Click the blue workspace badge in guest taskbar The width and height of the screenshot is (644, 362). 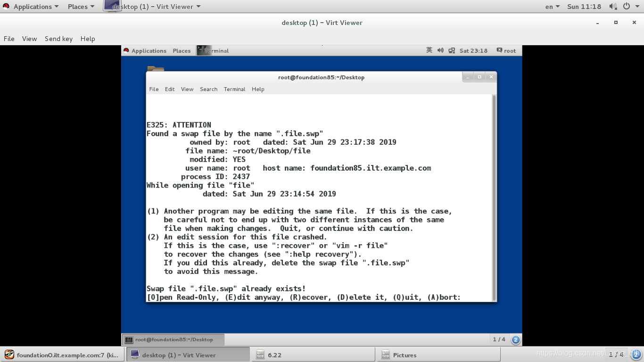pos(514,339)
